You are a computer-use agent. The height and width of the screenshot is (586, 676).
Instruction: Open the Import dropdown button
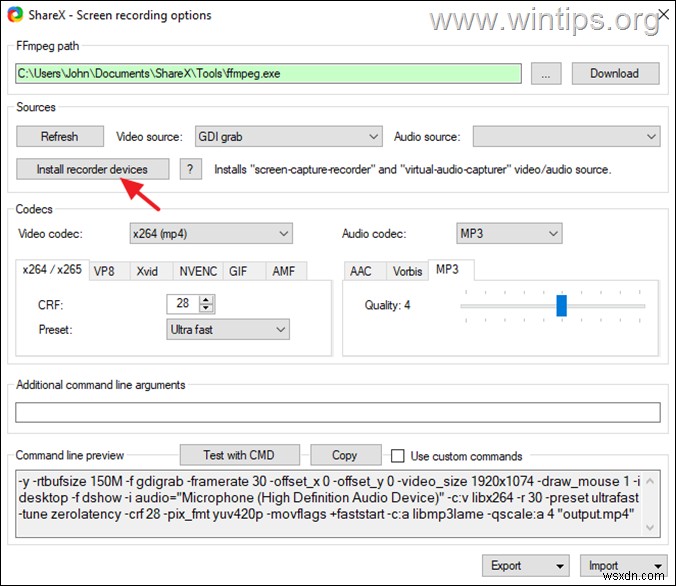pyautogui.click(x=623, y=565)
